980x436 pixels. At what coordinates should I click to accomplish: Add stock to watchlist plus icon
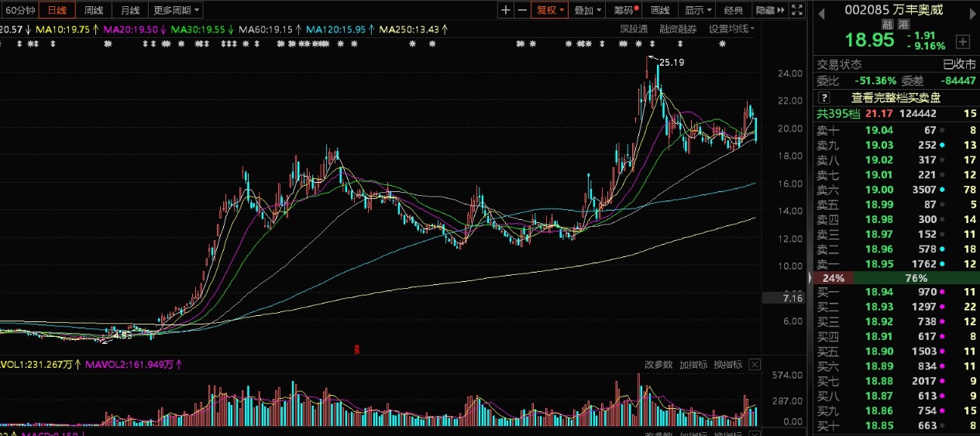click(962, 41)
